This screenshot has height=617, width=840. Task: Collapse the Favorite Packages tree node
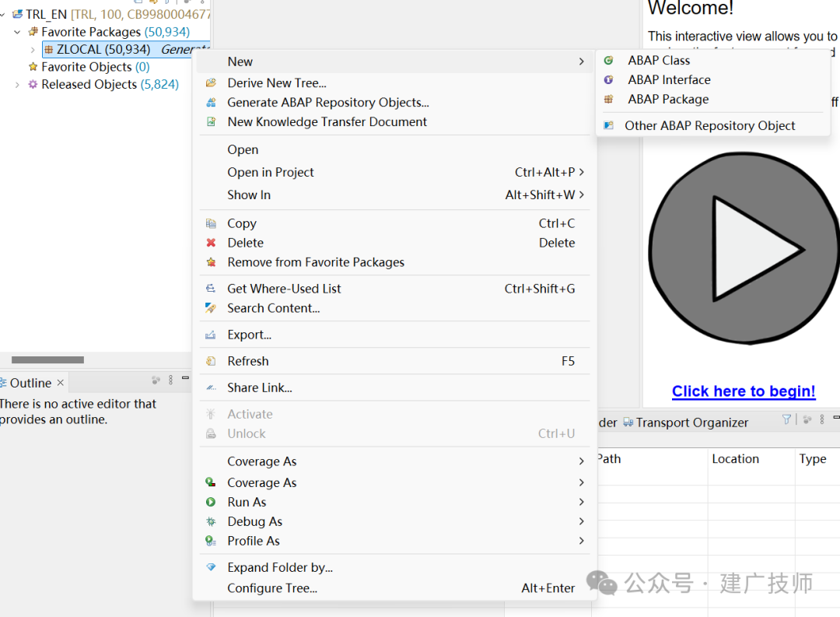click(x=17, y=32)
